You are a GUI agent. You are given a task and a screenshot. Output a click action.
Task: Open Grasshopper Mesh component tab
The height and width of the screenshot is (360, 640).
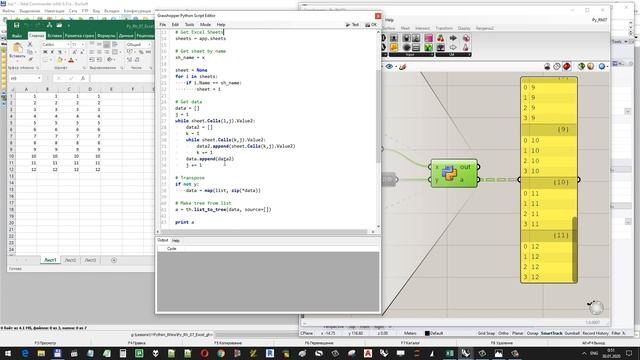click(x=405, y=28)
